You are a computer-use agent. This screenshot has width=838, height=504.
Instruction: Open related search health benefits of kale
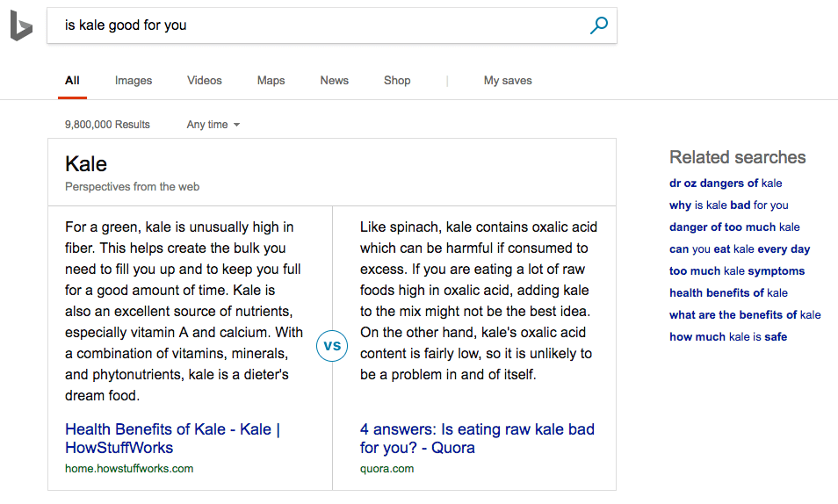728,293
